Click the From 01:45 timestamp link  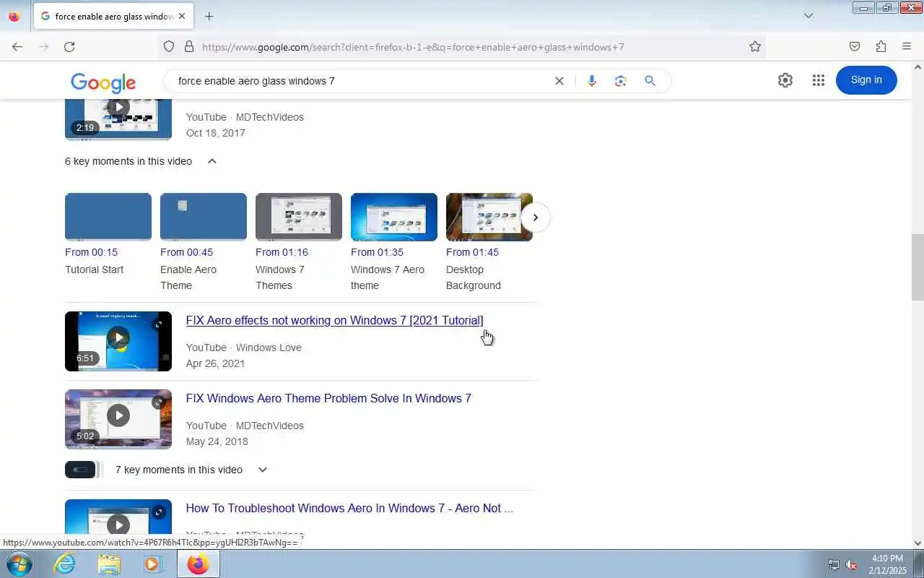[472, 252]
